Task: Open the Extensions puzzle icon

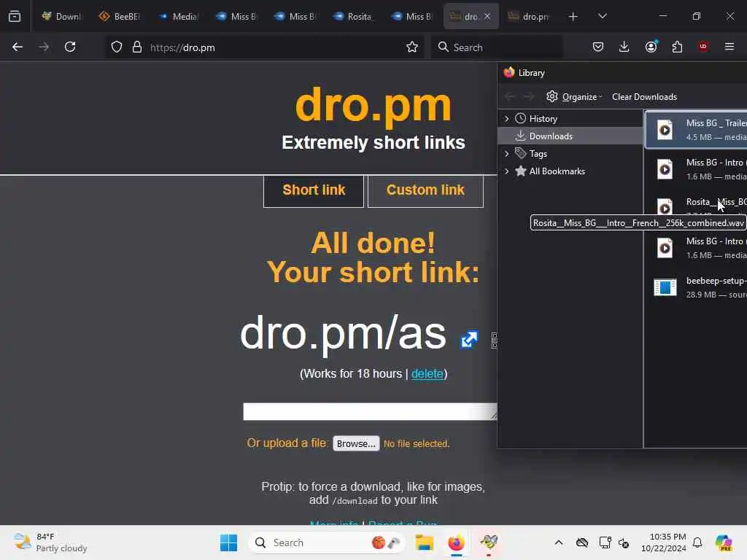Action: [x=677, y=47]
